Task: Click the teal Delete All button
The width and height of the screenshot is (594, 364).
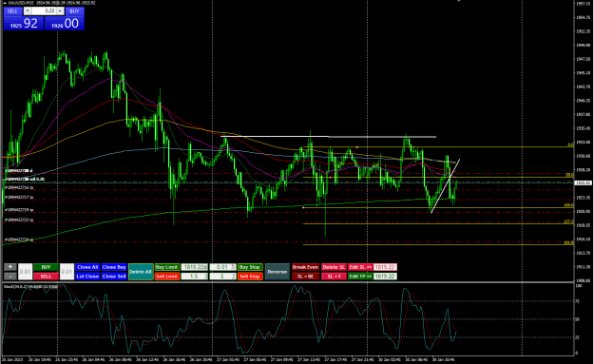Action: click(x=141, y=272)
